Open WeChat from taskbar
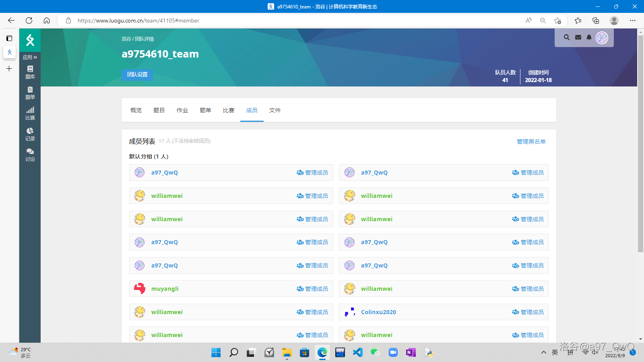 (376, 353)
